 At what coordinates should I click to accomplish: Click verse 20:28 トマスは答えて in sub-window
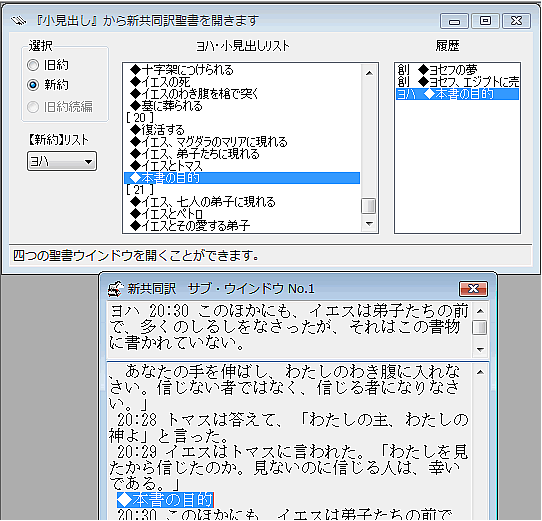coord(289,428)
